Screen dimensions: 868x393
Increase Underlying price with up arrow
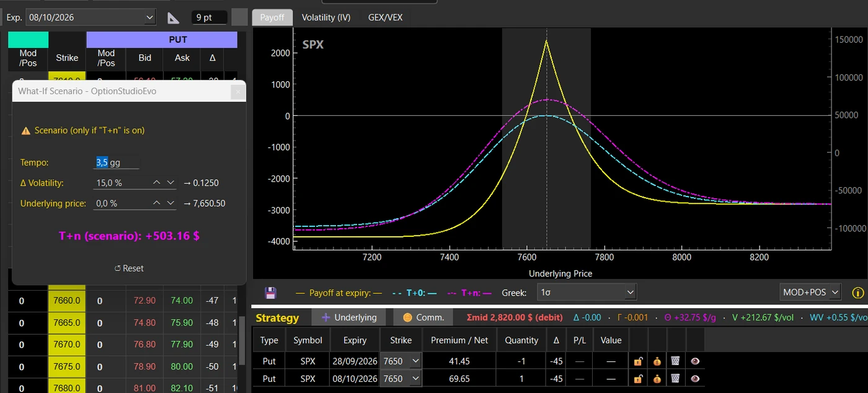pyautogui.click(x=157, y=203)
